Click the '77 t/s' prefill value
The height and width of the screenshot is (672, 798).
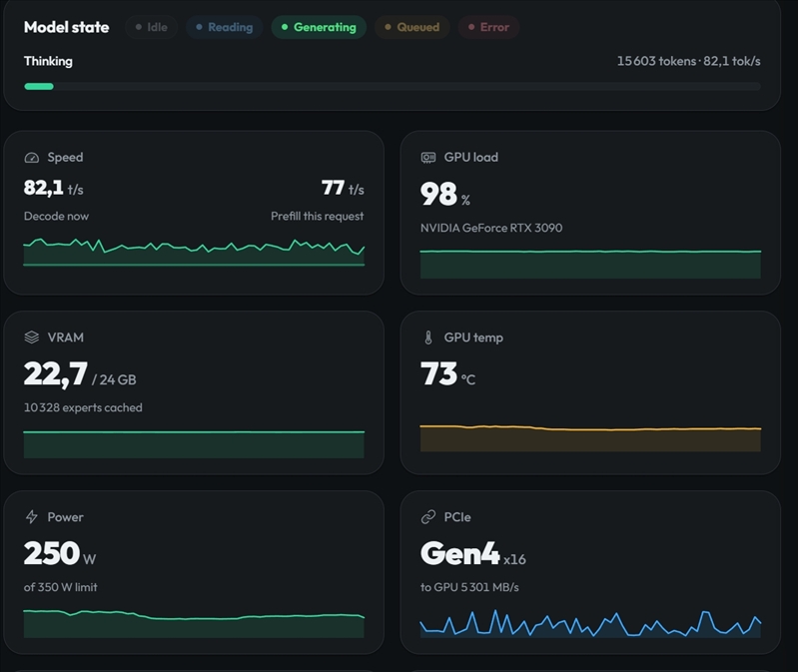pyautogui.click(x=343, y=188)
